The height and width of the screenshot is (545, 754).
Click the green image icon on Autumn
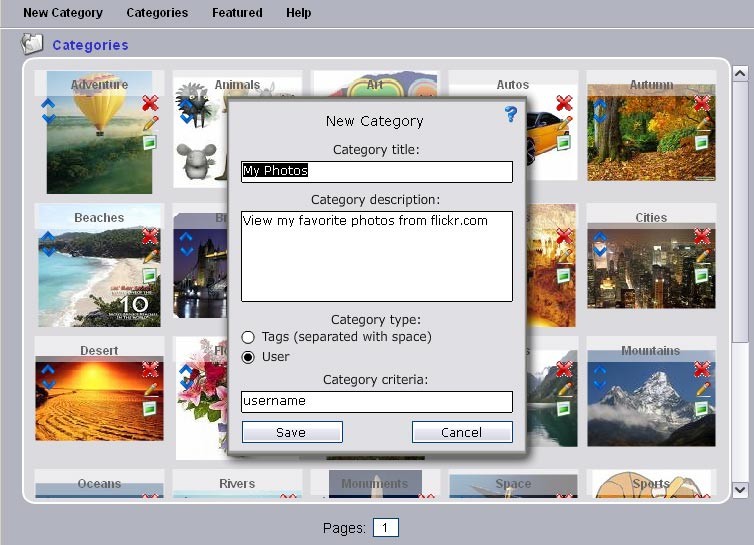click(702, 142)
